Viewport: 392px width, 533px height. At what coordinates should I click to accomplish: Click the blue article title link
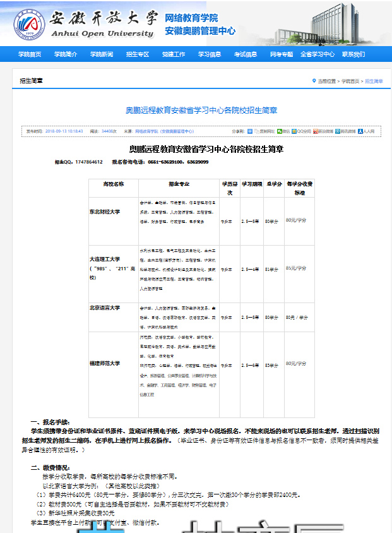201,110
